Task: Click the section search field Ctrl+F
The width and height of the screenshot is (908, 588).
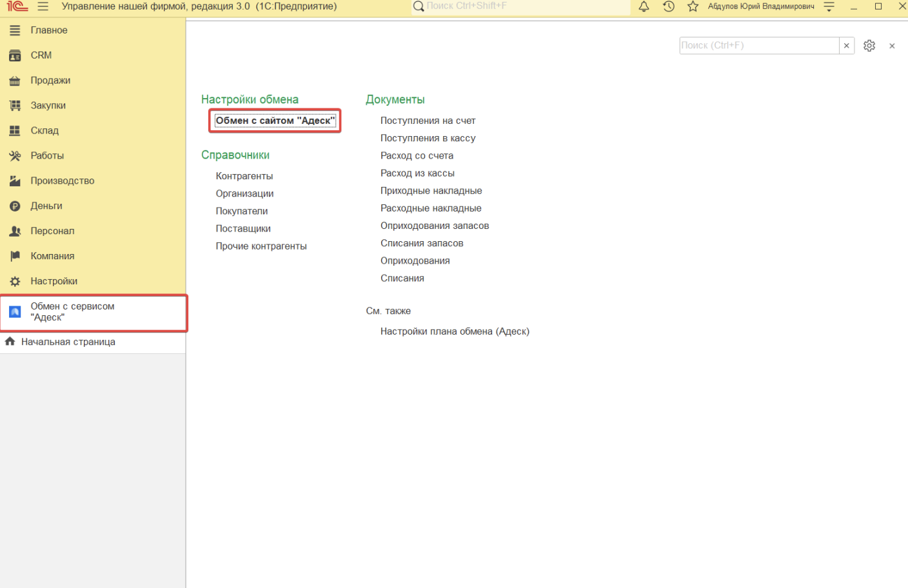Action: pos(759,46)
